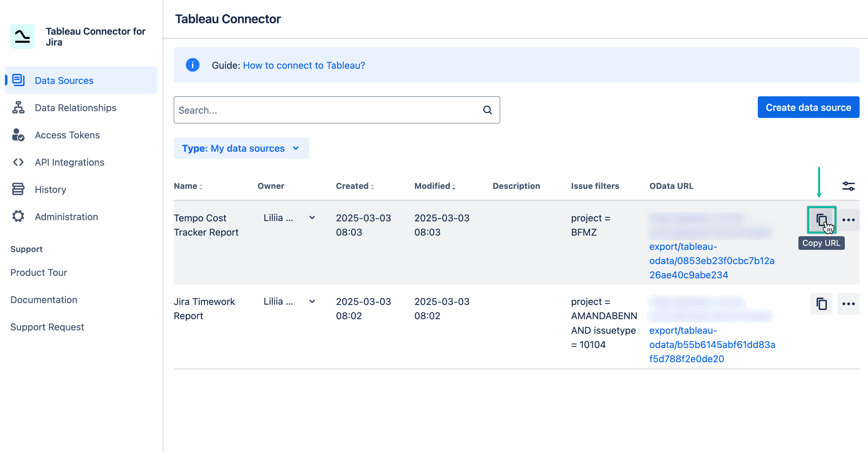The height and width of the screenshot is (452, 868).
Task: Open more actions for Tempo Cost Tracker Report
Action: click(x=848, y=219)
